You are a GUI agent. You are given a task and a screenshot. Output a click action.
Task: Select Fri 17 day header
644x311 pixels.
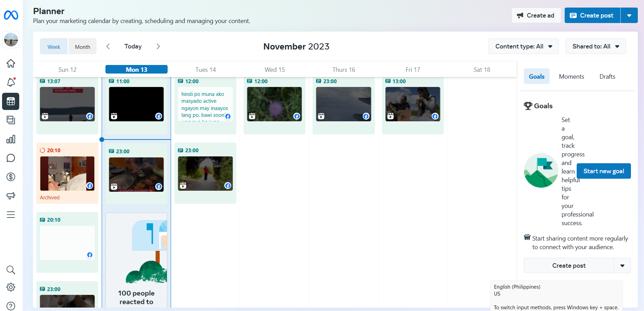413,69
